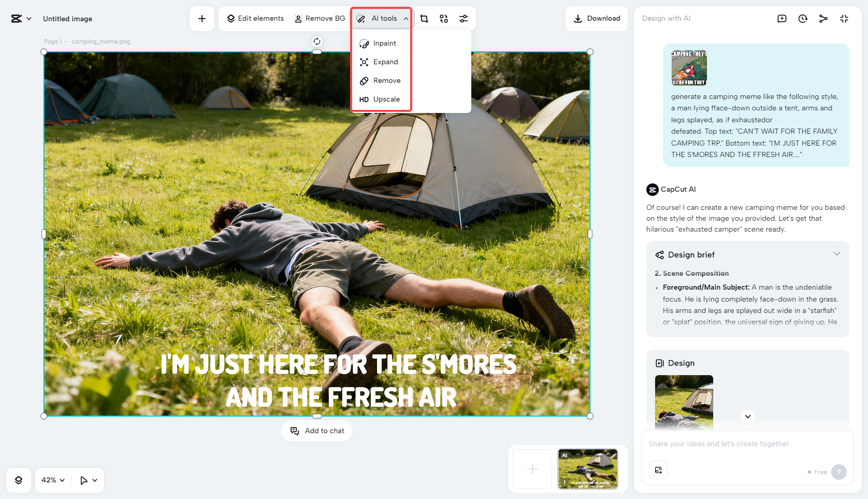Open the Adjust settings icon
This screenshot has width=868, height=499.
point(464,18)
